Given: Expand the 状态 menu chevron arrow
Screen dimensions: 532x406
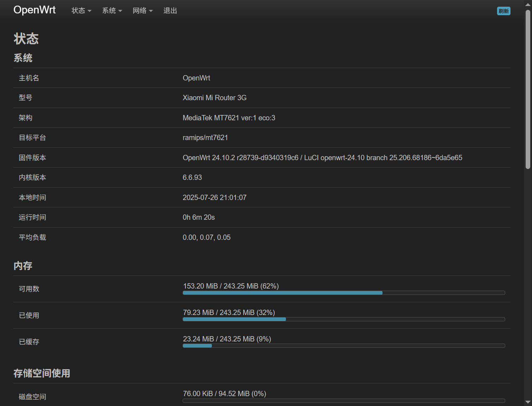Looking at the screenshot, I should point(90,11).
